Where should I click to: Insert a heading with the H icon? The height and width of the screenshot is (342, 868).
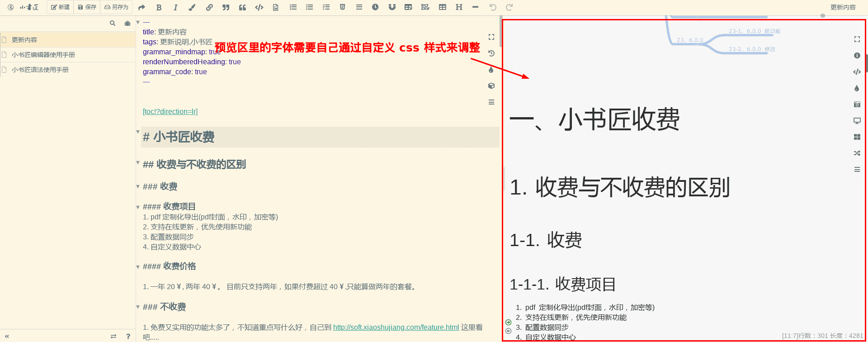click(459, 7)
